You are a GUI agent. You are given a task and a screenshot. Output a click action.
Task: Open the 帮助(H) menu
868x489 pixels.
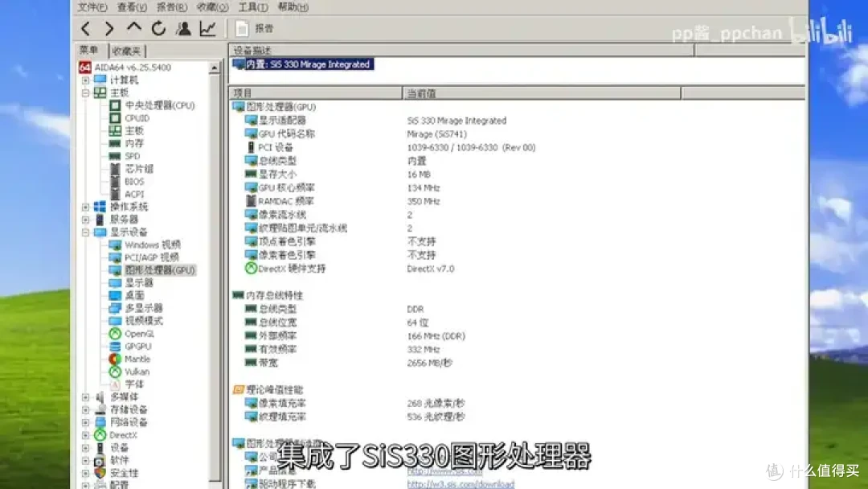(x=293, y=7)
